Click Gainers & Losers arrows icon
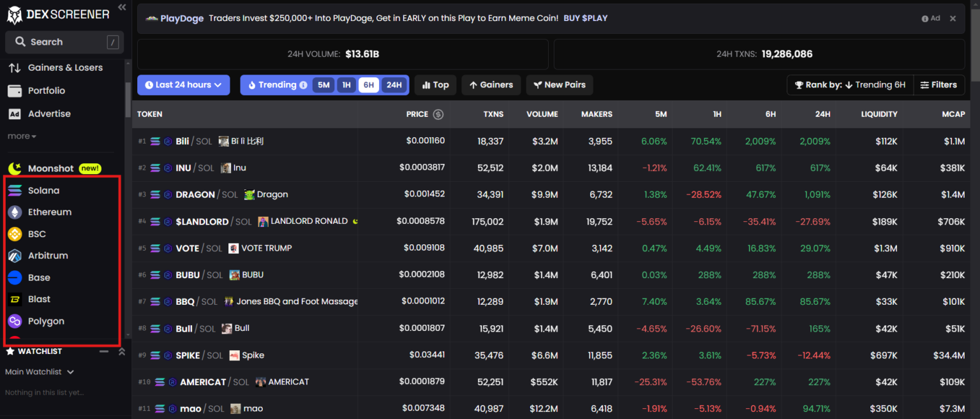The image size is (980, 419). [x=15, y=68]
